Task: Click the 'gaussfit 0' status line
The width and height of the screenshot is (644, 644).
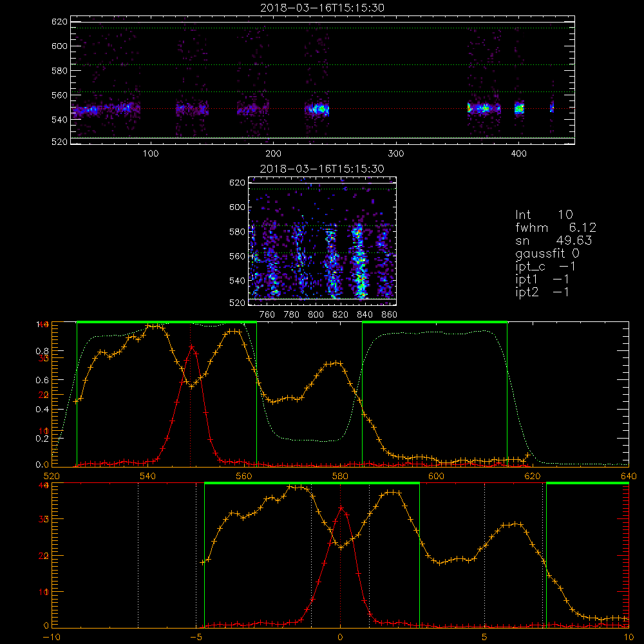Action: pyautogui.click(x=547, y=253)
